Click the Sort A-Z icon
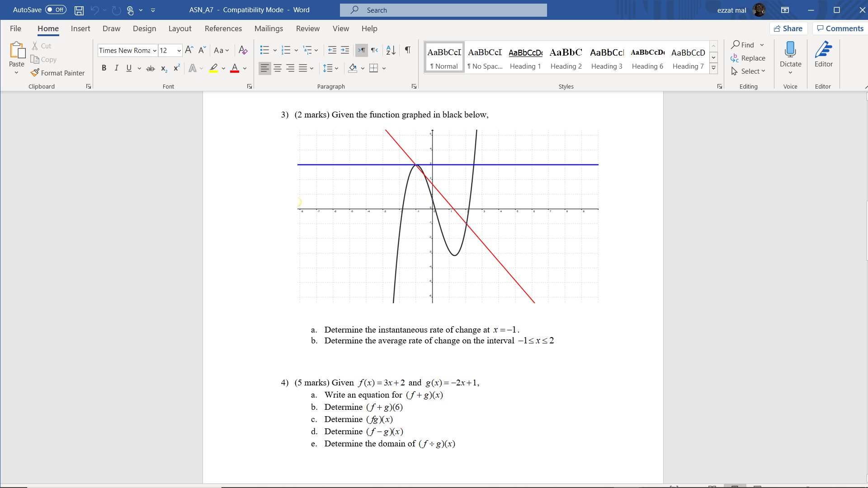The image size is (868, 488). coord(391,50)
